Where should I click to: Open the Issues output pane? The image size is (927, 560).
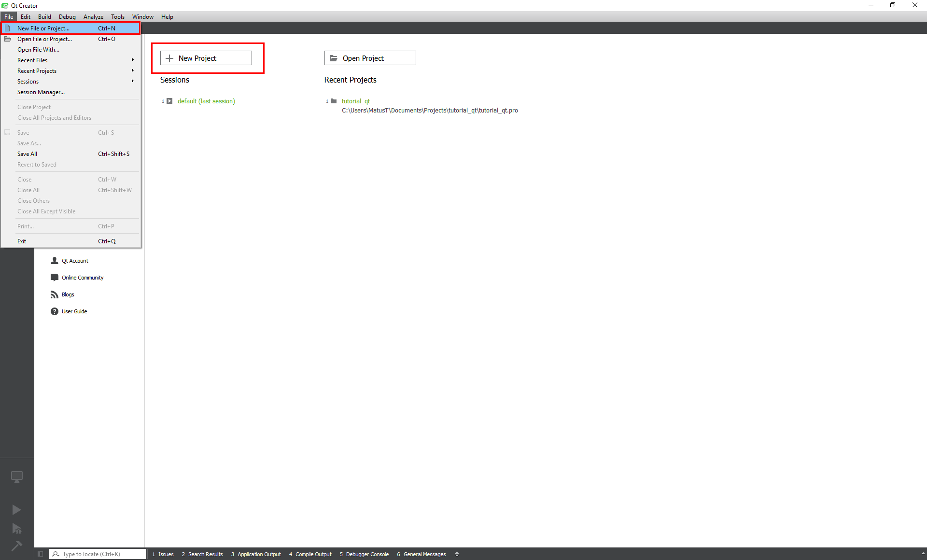[x=163, y=554]
